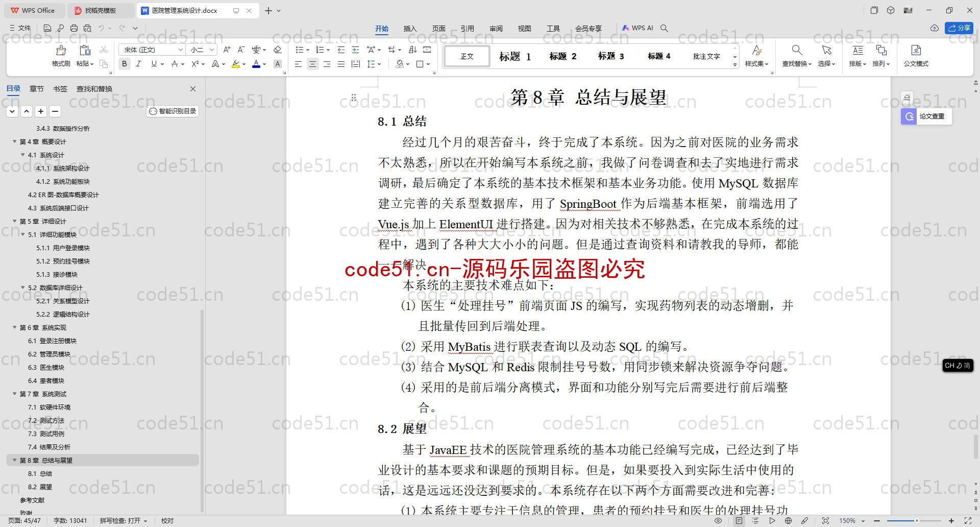Toggle Italic formatting
980x527 pixels.
138,64
